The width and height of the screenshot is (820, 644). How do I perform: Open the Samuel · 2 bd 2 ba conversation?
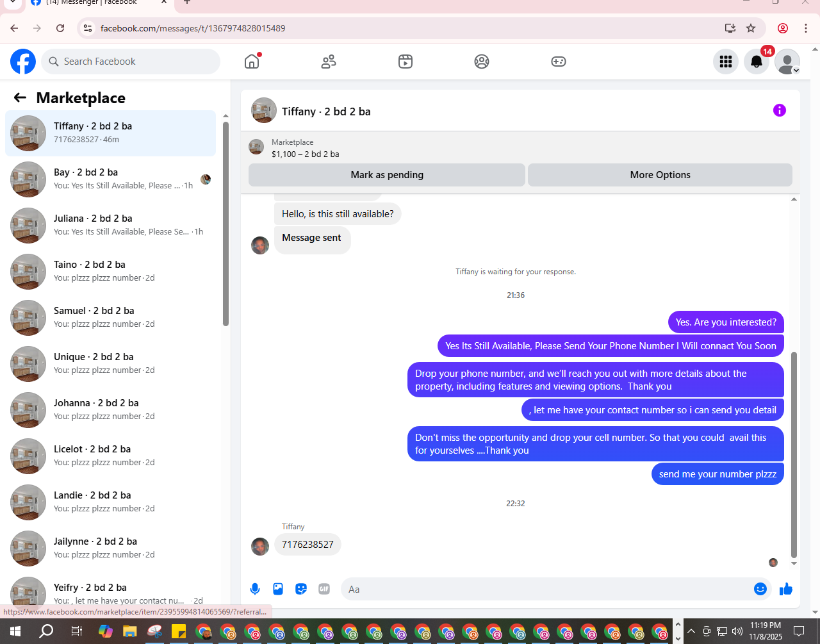tap(111, 318)
